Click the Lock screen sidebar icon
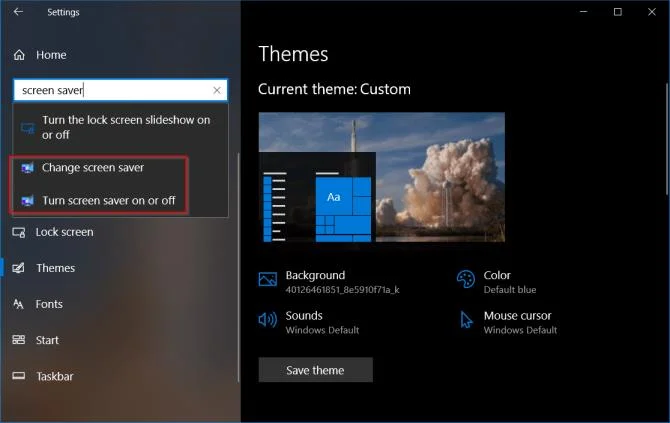670x423 pixels. click(x=19, y=232)
